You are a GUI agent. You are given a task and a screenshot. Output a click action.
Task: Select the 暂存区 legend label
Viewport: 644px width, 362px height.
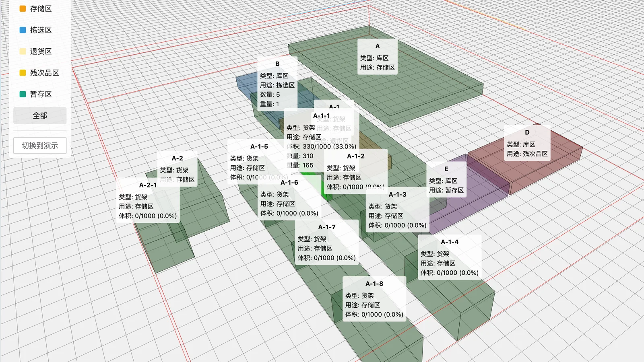point(41,94)
